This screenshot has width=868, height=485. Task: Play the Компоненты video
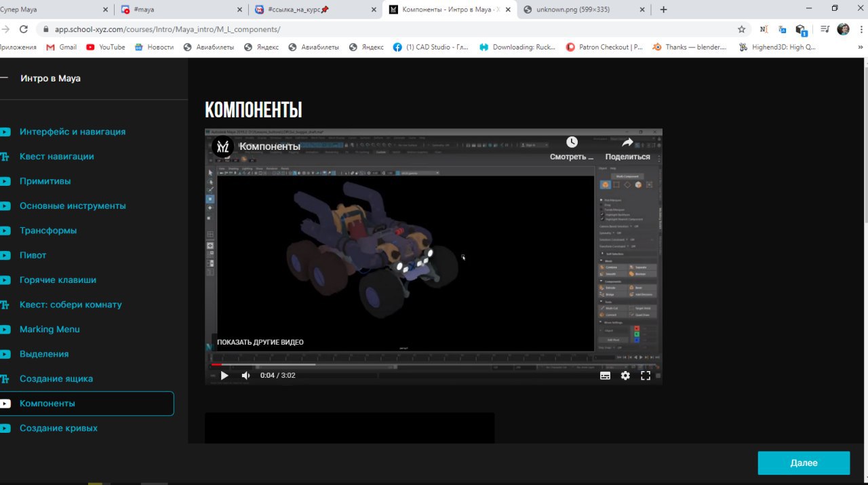pos(224,375)
